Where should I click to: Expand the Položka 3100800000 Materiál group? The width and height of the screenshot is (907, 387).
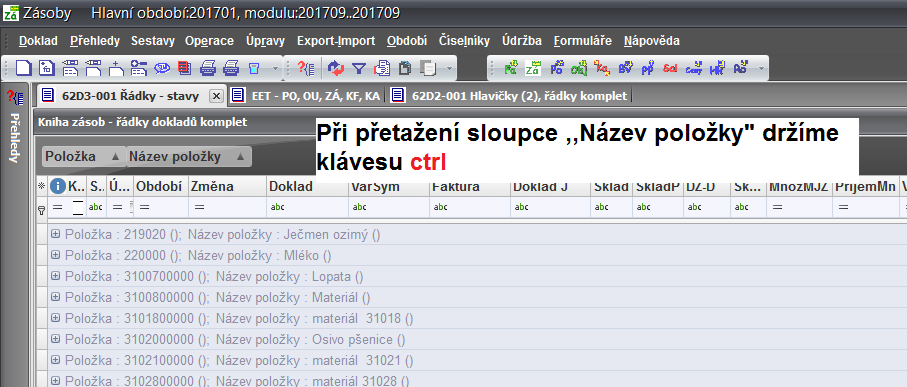click(56, 296)
